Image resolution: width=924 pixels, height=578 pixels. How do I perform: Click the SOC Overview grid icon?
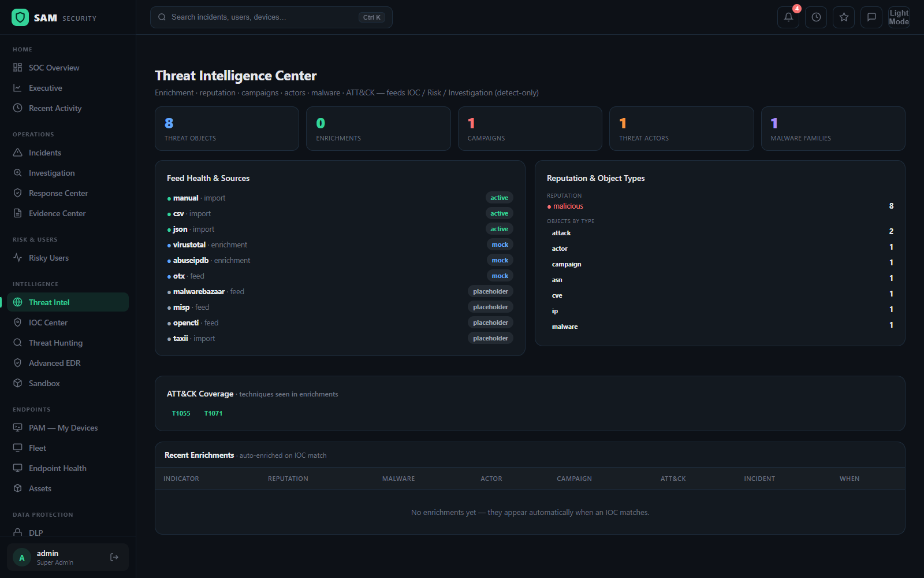point(17,68)
